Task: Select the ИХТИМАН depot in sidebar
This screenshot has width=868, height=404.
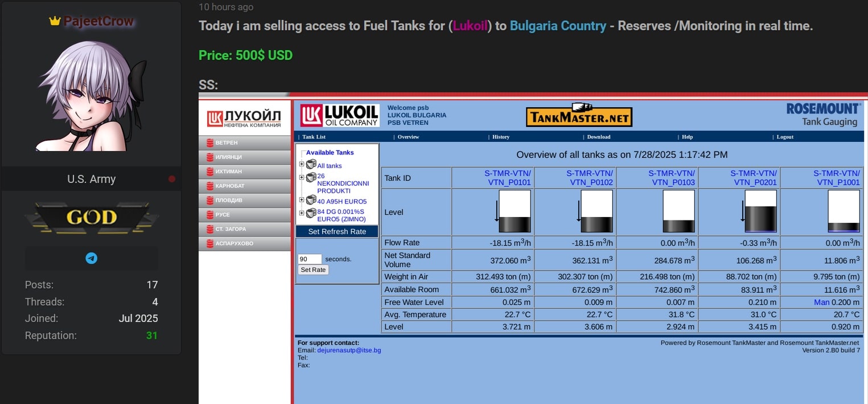Action: 245,172
